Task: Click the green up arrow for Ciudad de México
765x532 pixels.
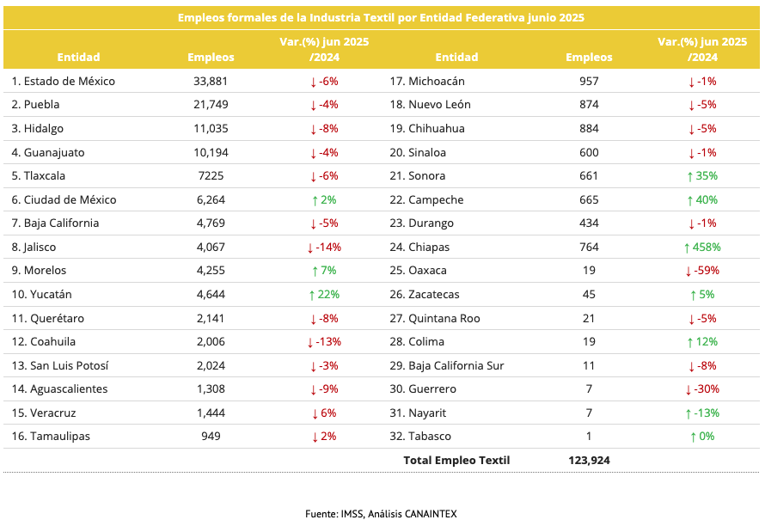Action: tap(317, 200)
